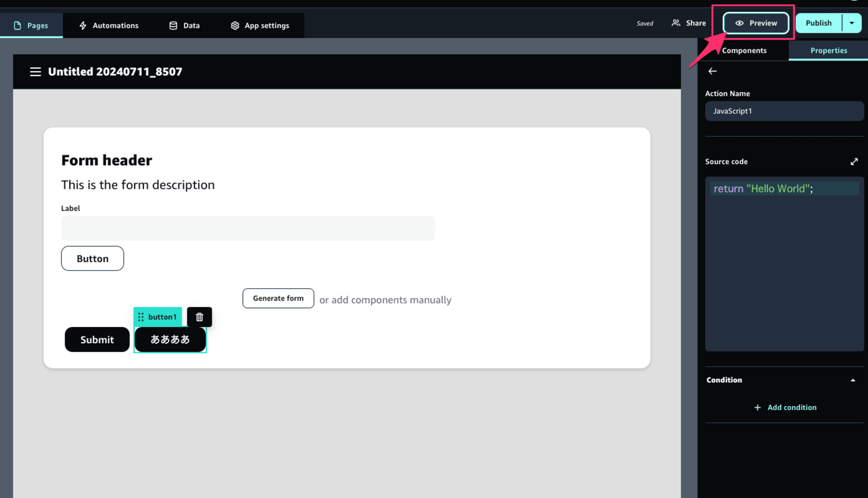
Task: Add a new condition
Action: click(785, 407)
